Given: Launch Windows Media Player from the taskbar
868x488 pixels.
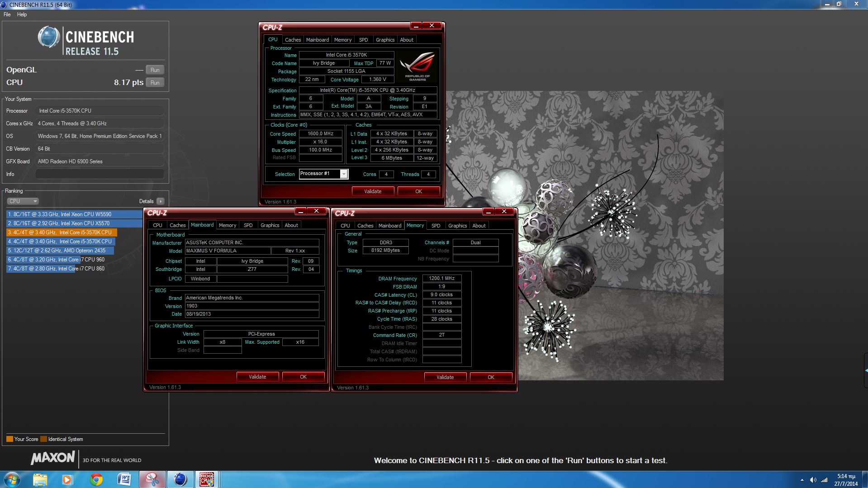Looking at the screenshot, I should 67,479.
